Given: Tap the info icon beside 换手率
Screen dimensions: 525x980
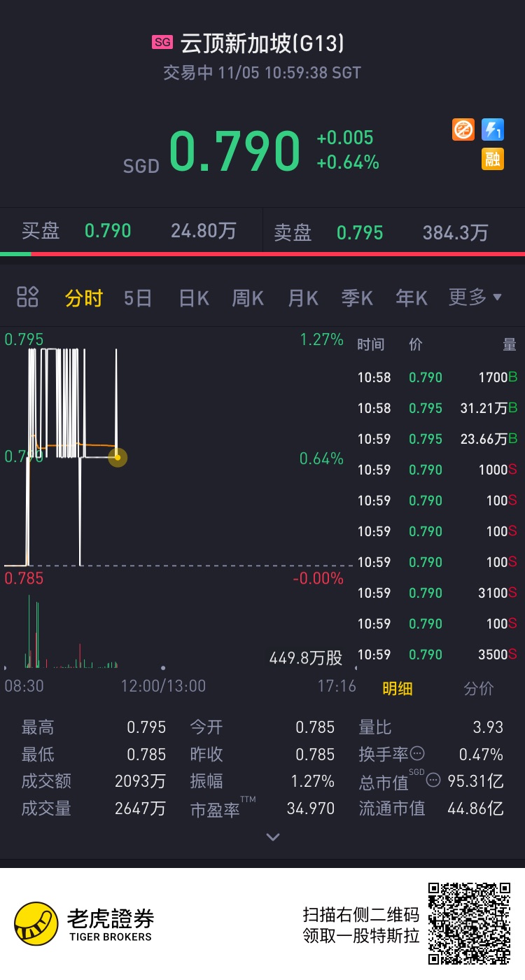Looking at the screenshot, I should coord(417,753).
